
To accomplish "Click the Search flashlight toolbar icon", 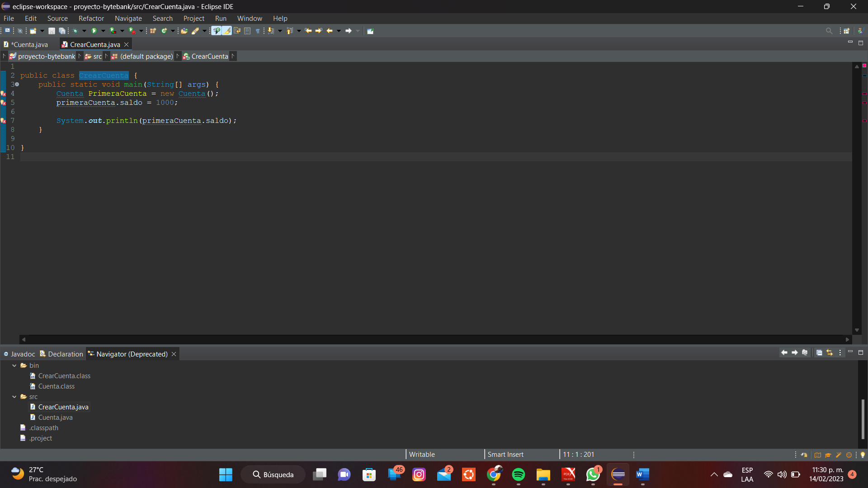I will (195, 31).
